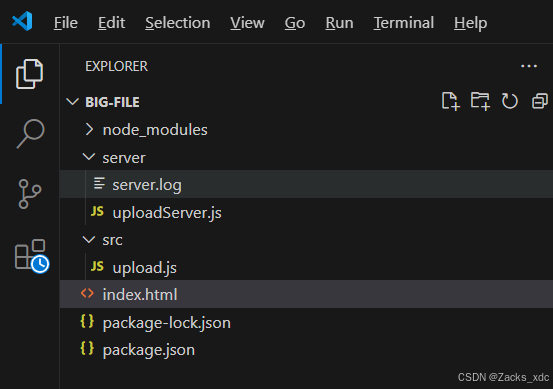Open server.log file
Image resolution: width=553 pixels, height=389 pixels.
(147, 185)
